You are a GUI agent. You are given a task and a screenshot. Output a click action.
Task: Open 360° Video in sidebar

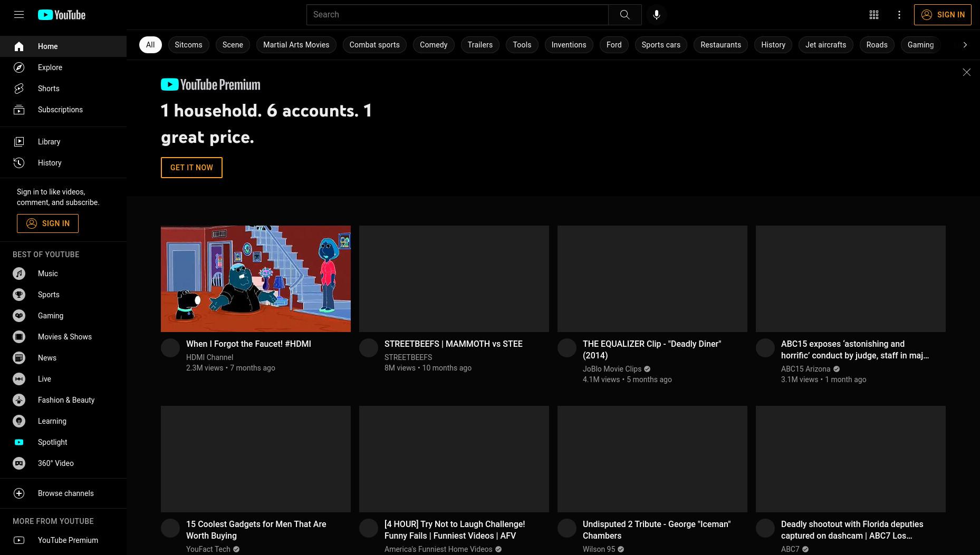coord(63,463)
